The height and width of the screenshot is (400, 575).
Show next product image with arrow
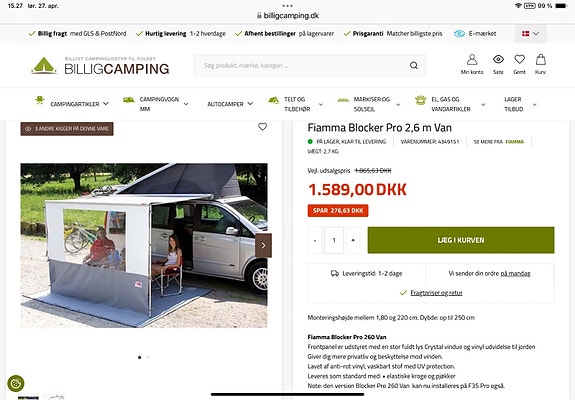pyautogui.click(x=263, y=245)
